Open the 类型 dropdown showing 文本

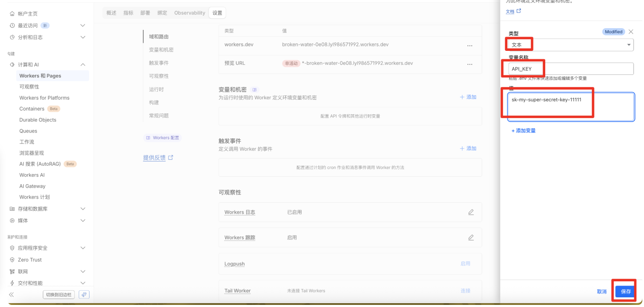(x=570, y=45)
